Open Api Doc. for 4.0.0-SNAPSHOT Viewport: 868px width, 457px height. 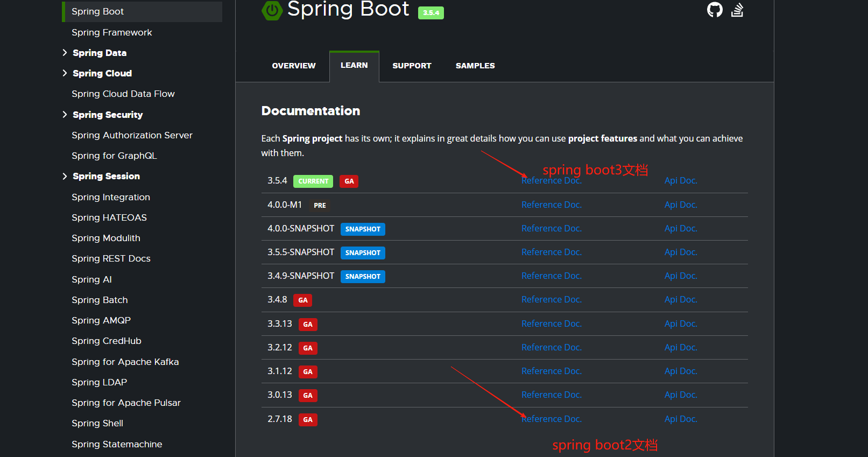click(x=681, y=228)
